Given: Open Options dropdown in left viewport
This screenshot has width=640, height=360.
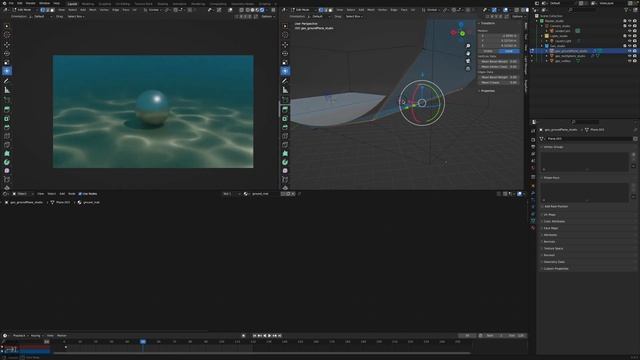Looking at the screenshot, I should tap(267, 17).
